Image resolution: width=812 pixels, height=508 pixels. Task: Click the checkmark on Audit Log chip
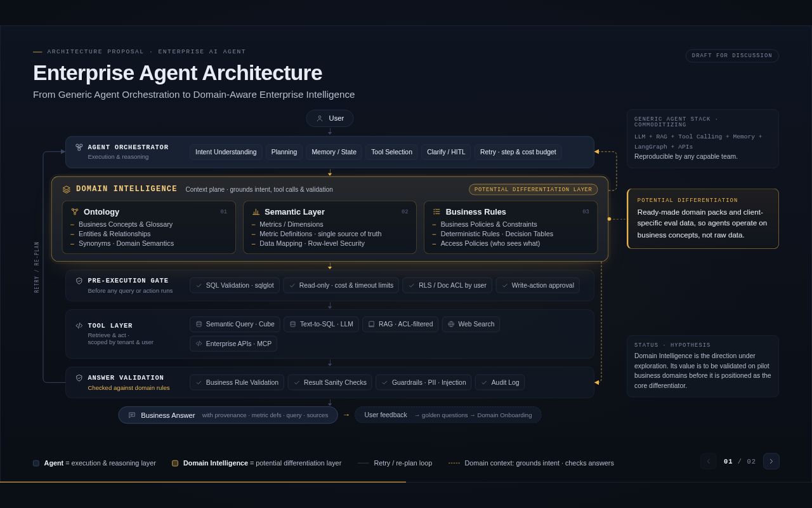(484, 382)
